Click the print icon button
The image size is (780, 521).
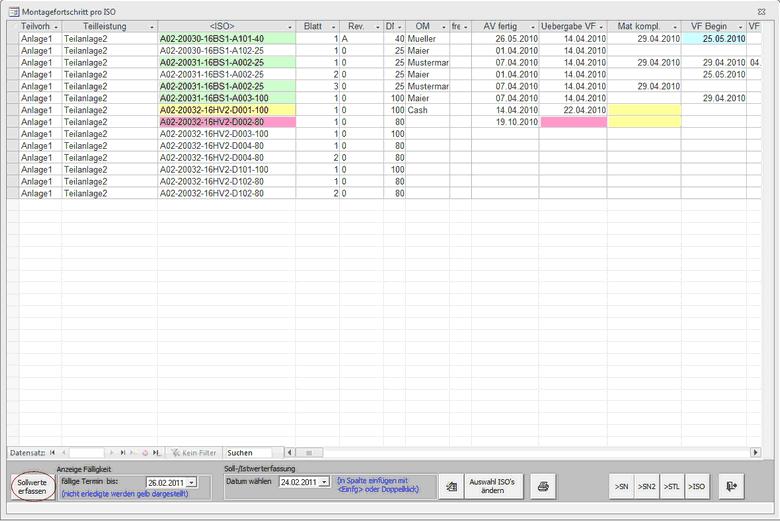pos(544,487)
